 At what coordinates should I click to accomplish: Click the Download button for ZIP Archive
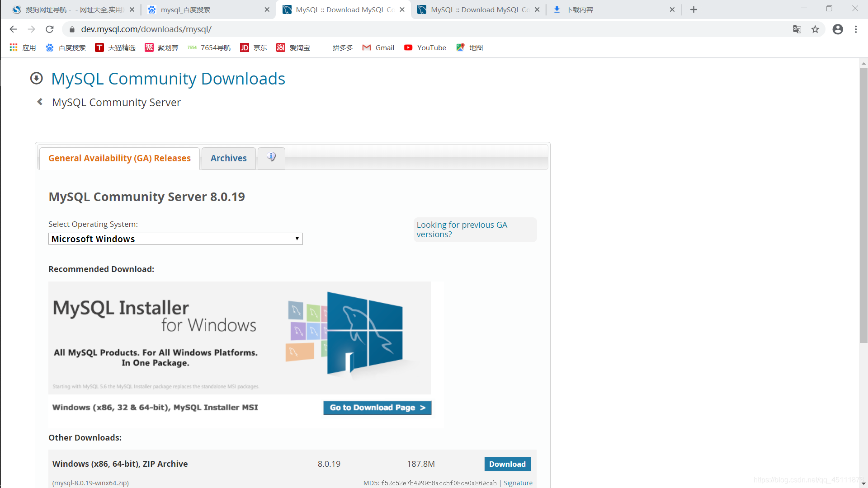pyautogui.click(x=507, y=464)
